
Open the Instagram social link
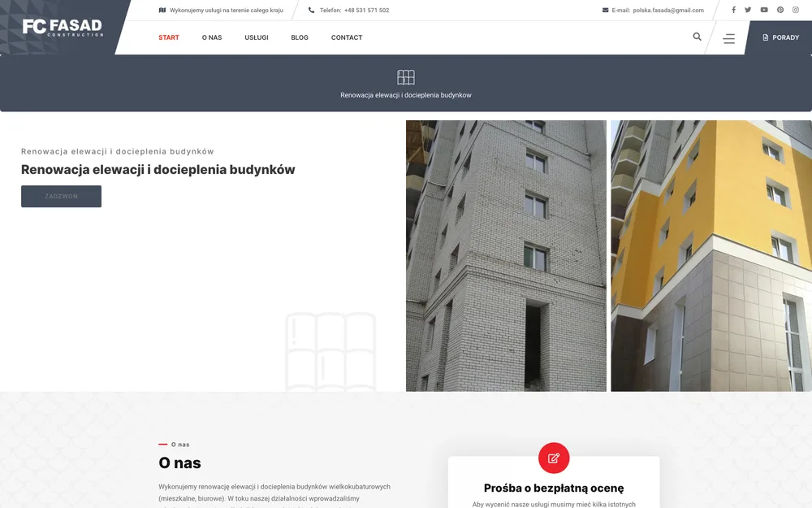[796, 10]
